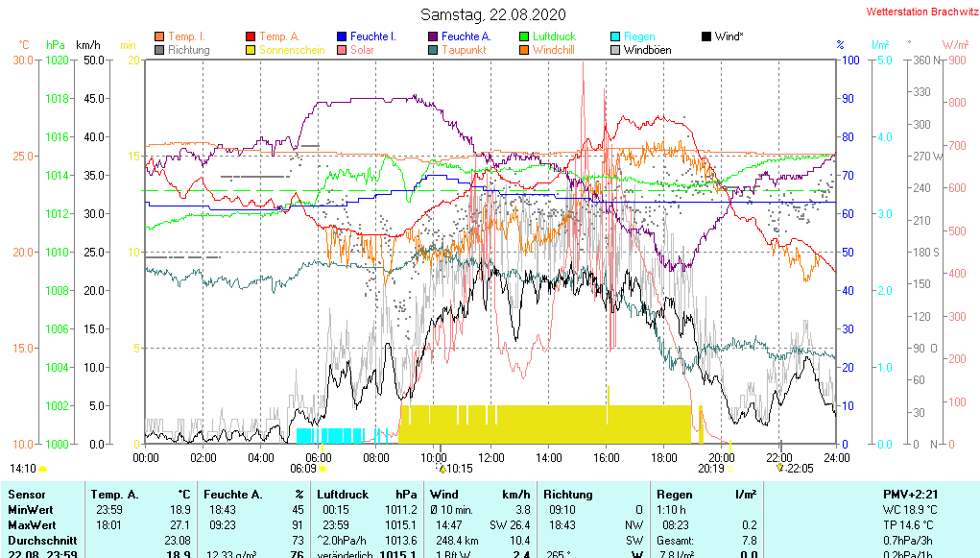Click the orange Temp. I. legend swatch
The width and height of the screenshot is (980, 558).
tap(159, 36)
